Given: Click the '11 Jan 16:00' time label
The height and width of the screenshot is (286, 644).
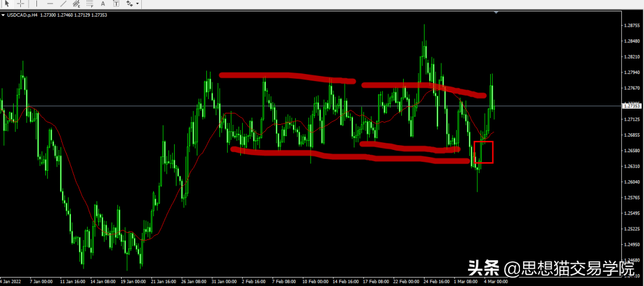Looking at the screenshot, I should pos(73,282).
